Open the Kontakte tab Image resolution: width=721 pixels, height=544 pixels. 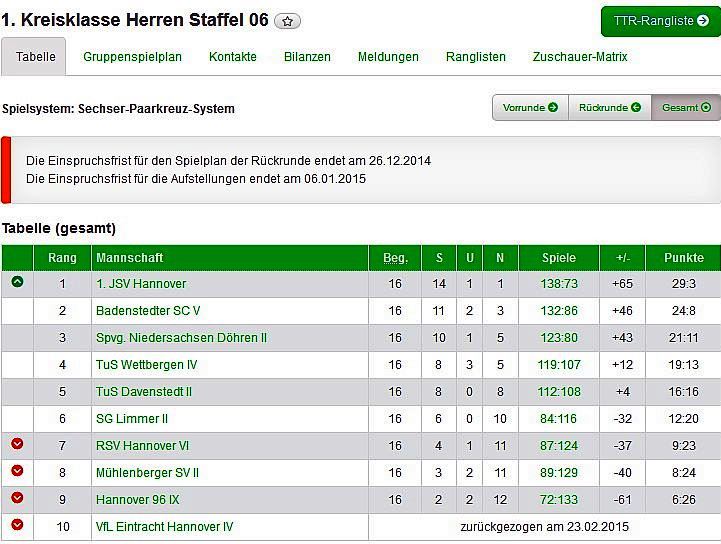(x=233, y=57)
